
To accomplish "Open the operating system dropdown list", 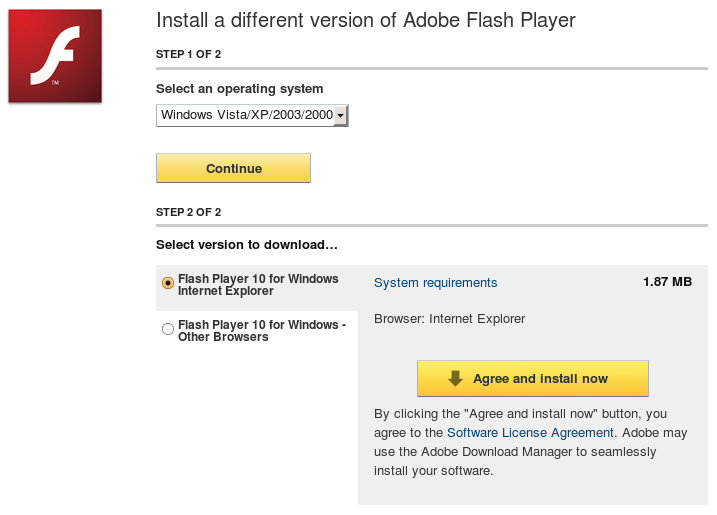I will pyautogui.click(x=252, y=115).
